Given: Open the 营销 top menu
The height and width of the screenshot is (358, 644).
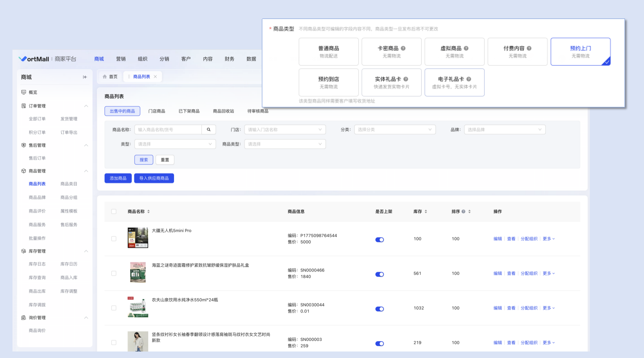Looking at the screenshot, I should (121, 59).
